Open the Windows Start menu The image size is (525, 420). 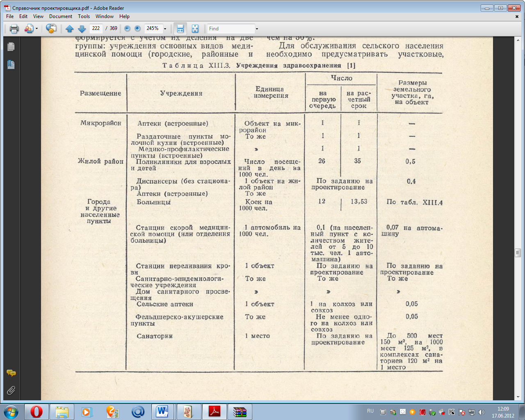(x=11, y=411)
